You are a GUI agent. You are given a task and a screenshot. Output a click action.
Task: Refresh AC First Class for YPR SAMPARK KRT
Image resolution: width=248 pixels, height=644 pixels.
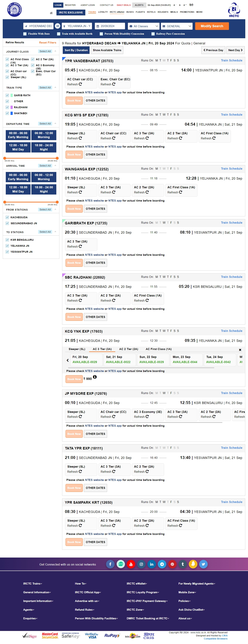pos(180,526)
